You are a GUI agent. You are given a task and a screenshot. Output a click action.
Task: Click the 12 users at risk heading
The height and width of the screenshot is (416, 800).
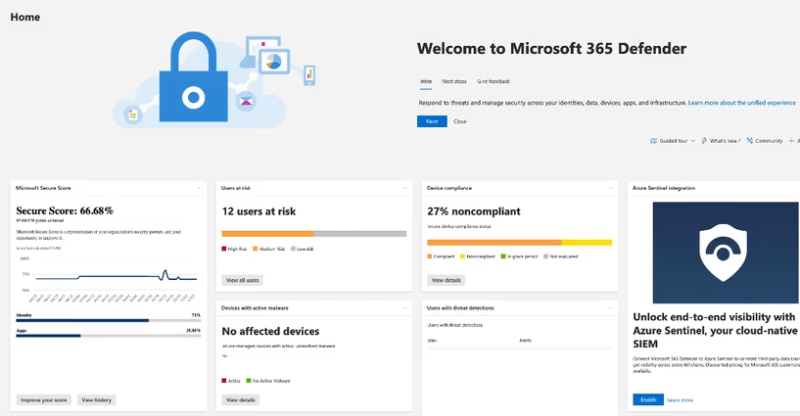pyautogui.click(x=259, y=211)
